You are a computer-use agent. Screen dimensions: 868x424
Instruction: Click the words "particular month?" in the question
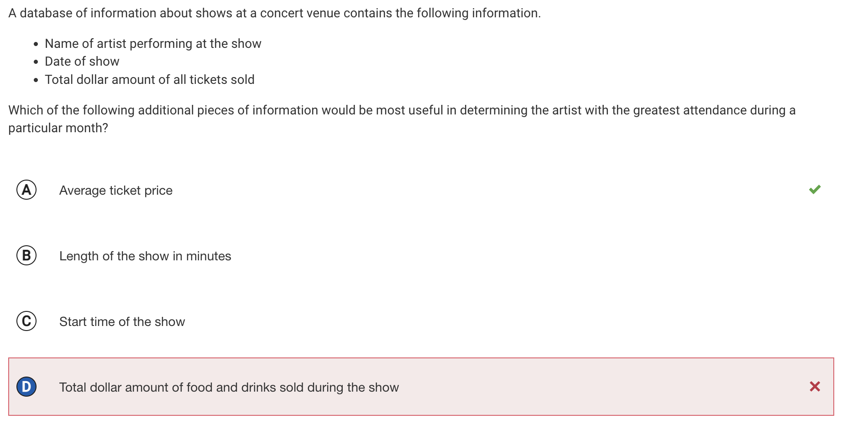[x=58, y=128]
